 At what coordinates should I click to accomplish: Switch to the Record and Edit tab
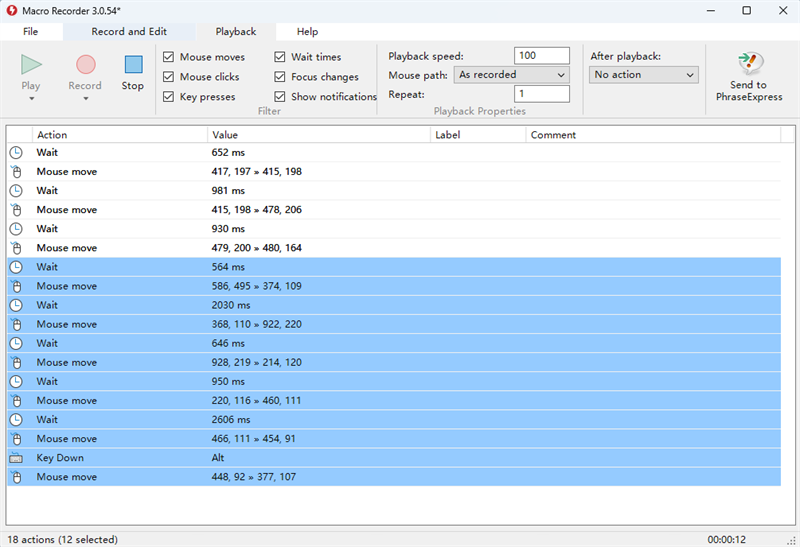tap(129, 32)
